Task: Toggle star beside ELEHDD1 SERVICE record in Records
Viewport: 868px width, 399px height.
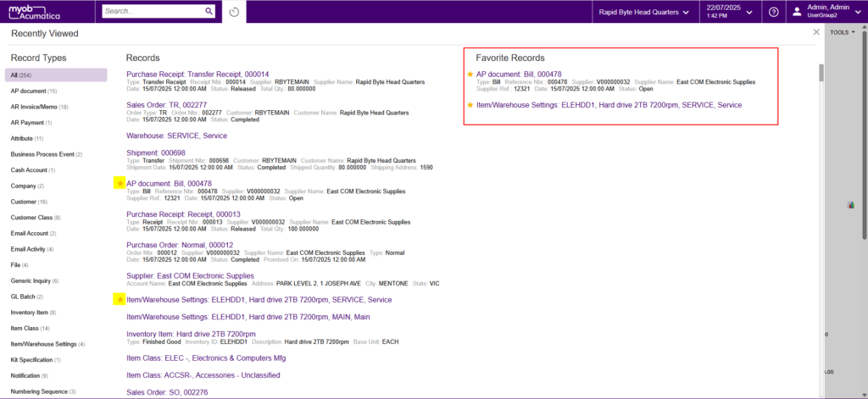Action: pyautogui.click(x=119, y=299)
